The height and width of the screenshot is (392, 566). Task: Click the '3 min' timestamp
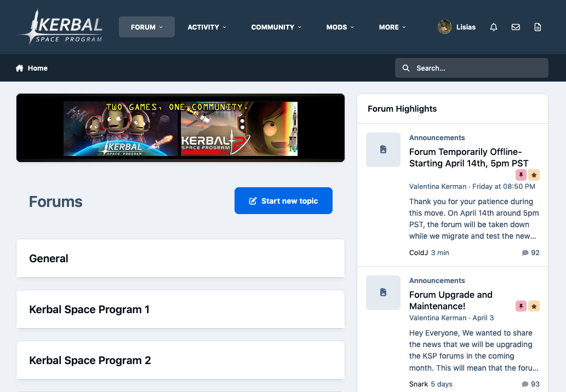[440, 253]
